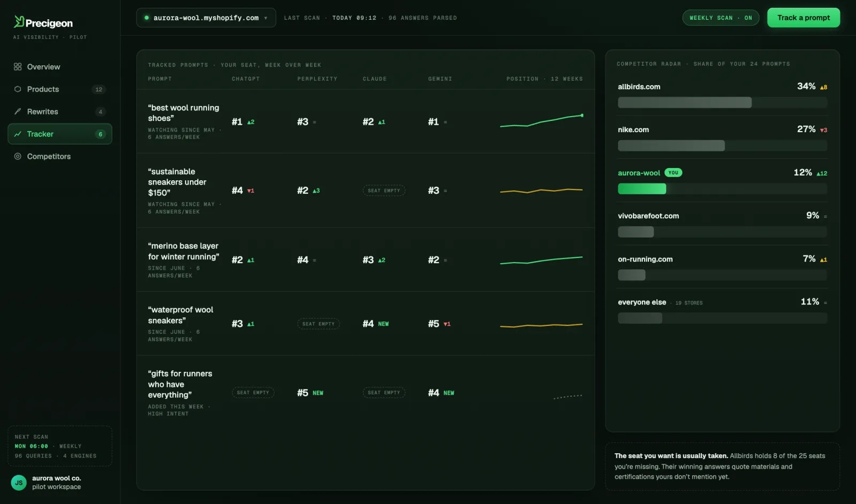Screen dimensions: 856x504
Task: Click the green aurora-wool share bar
Action: point(642,189)
